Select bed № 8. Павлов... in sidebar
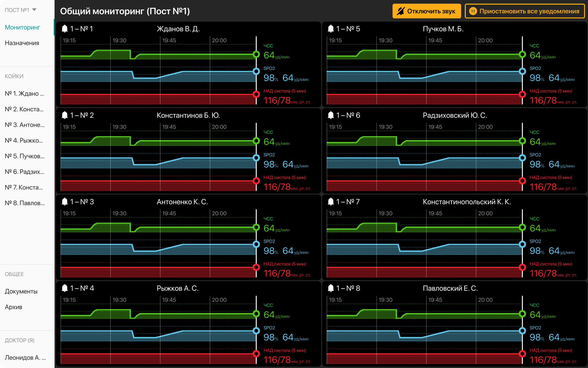 (25, 203)
